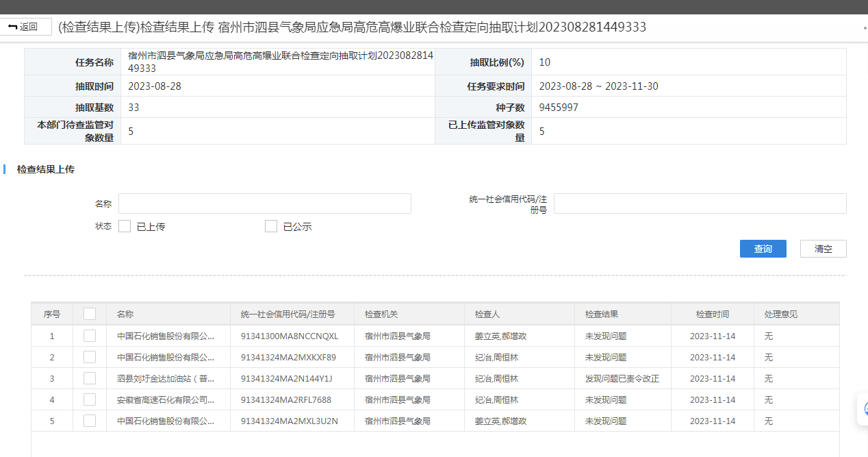Click the floating widget icon at right edge
The height and width of the screenshot is (457, 868).
863,409
